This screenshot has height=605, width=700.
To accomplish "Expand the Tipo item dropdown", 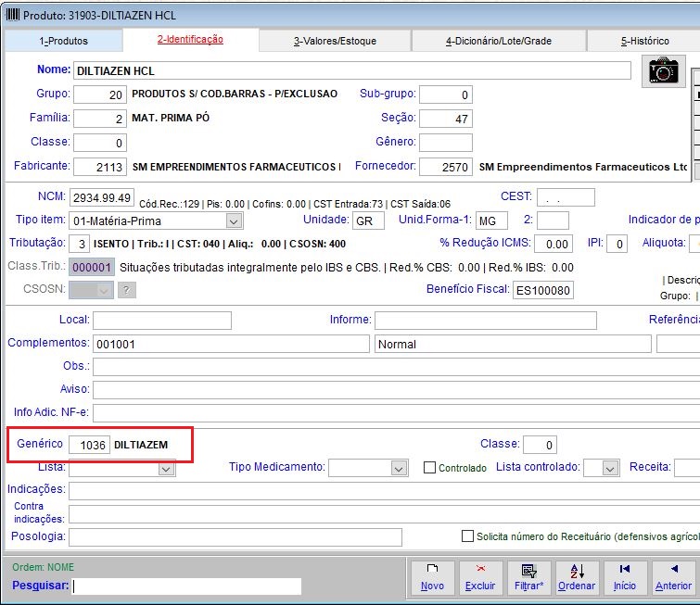I will click(234, 221).
